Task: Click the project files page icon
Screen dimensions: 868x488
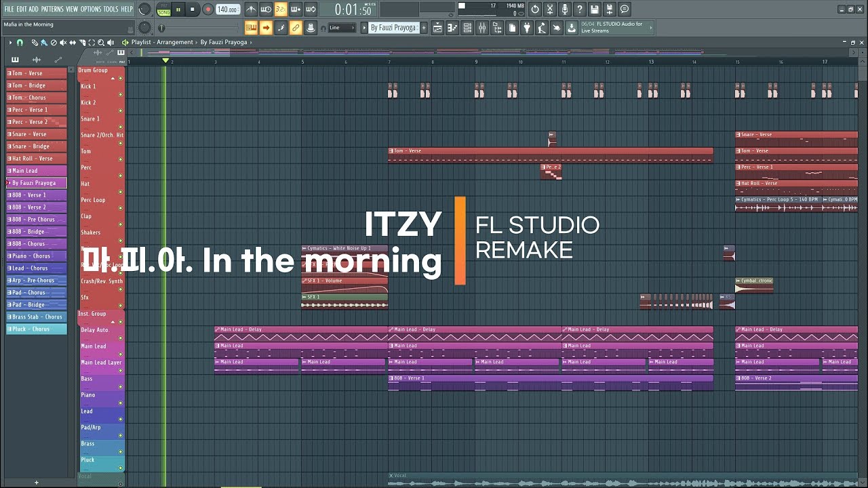Action: tap(512, 28)
